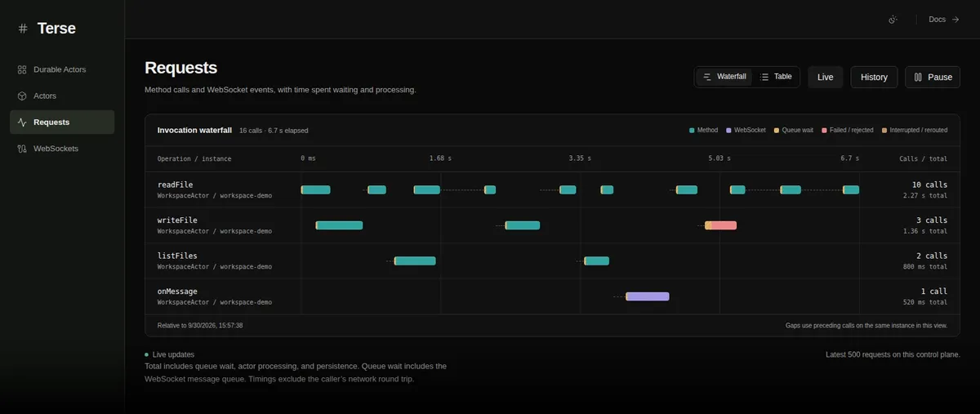This screenshot has height=414, width=980.
Task: Click the Method legend teal swatch
Action: [692, 131]
